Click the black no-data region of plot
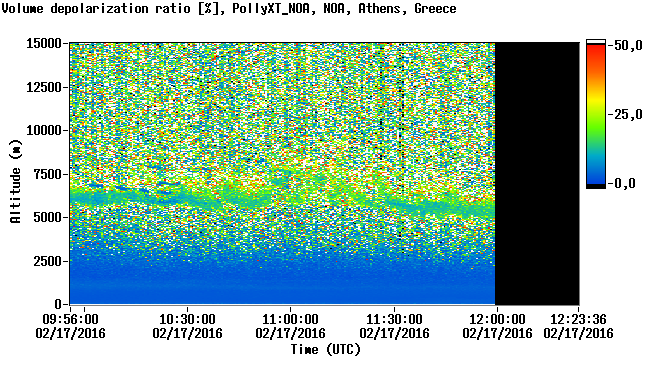 537,173
